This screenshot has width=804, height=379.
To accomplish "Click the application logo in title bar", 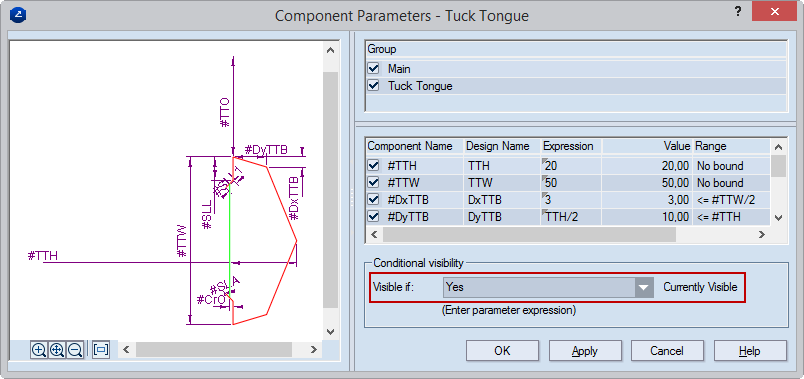I will (17, 14).
